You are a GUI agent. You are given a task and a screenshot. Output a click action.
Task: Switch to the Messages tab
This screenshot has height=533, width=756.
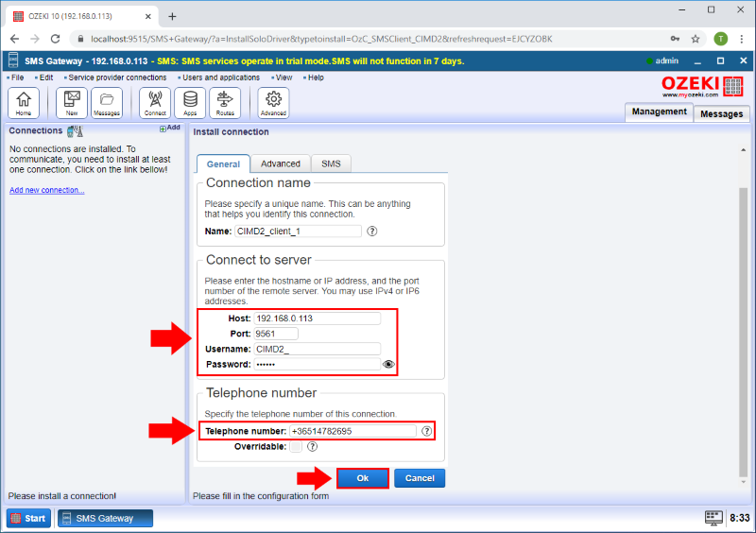coord(721,113)
